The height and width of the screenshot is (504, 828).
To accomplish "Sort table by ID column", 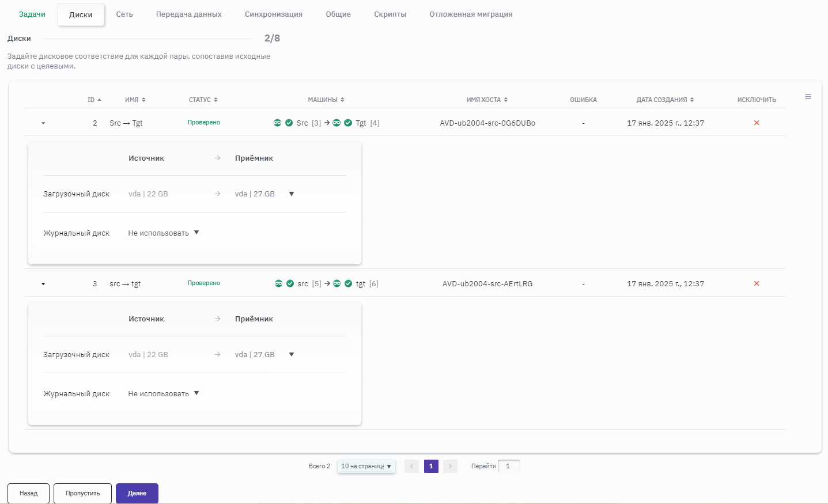I will click(x=94, y=100).
